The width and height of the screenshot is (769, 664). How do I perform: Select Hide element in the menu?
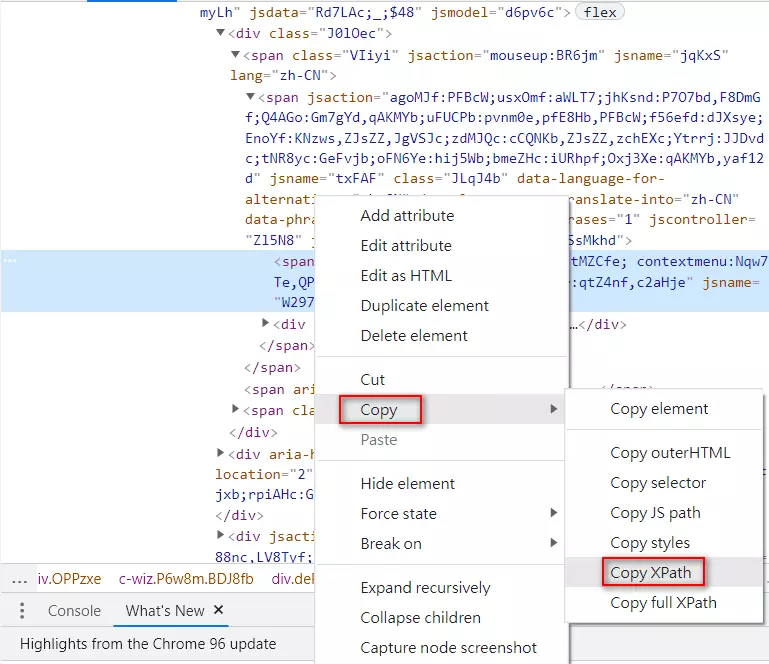[407, 484]
